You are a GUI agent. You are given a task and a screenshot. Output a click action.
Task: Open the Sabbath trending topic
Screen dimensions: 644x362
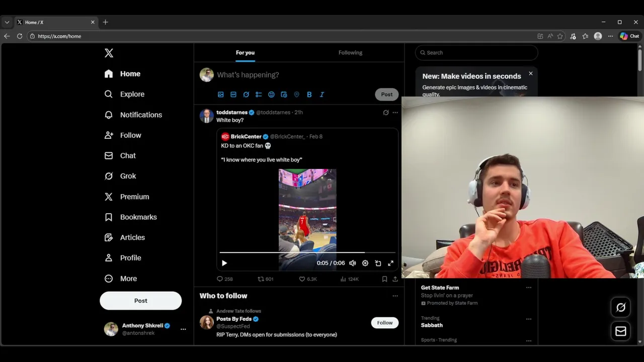pyautogui.click(x=432, y=325)
